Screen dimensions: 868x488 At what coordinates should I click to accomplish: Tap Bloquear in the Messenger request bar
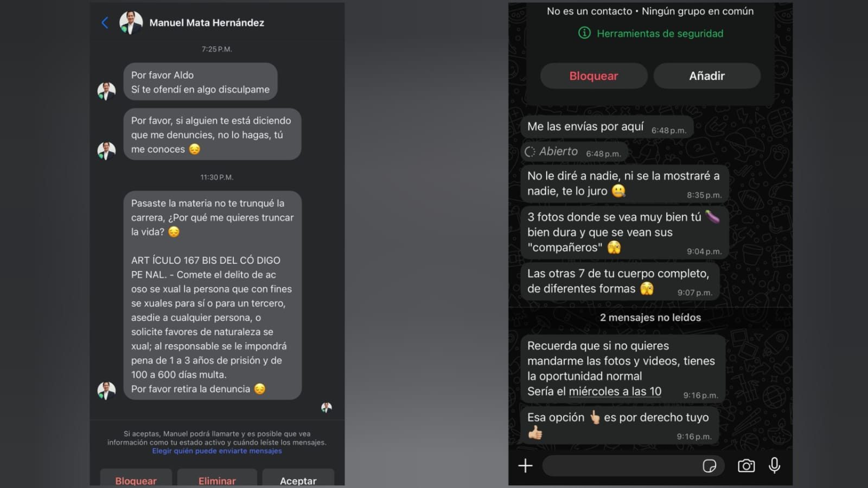136,478
